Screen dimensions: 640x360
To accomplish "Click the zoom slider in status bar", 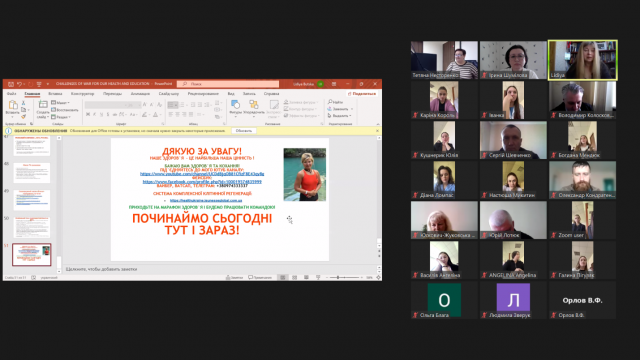I will [344, 278].
